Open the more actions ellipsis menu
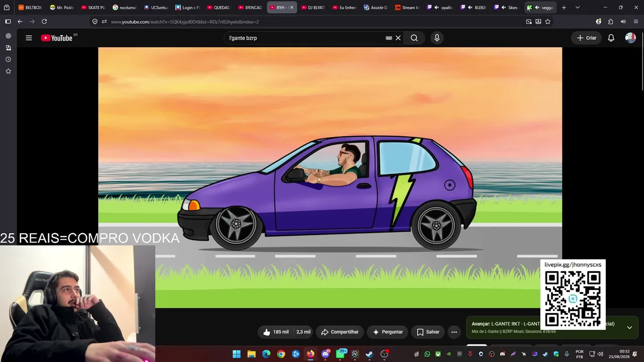This screenshot has height=362, width=644. pos(454,332)
